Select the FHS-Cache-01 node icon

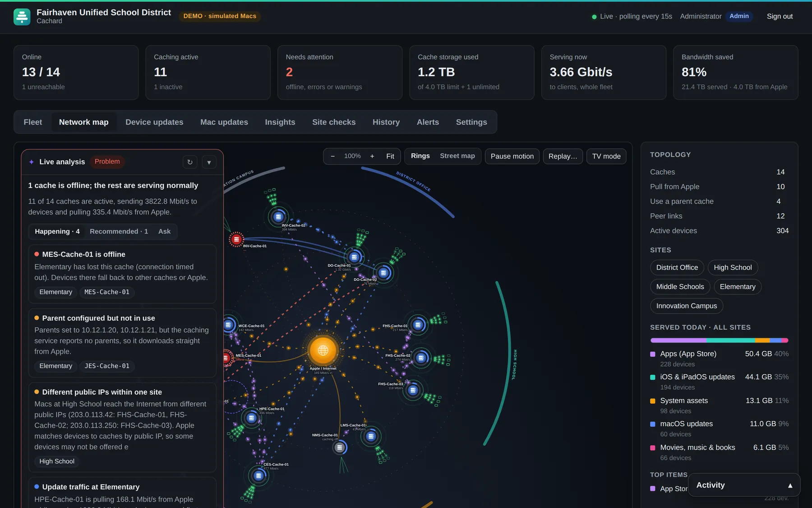coord(418,324)
